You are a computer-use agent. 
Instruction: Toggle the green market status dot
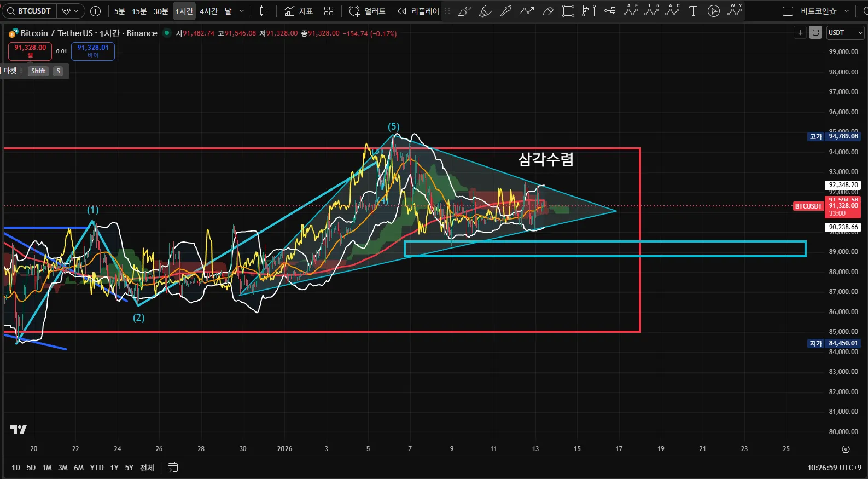click(167, 33)
